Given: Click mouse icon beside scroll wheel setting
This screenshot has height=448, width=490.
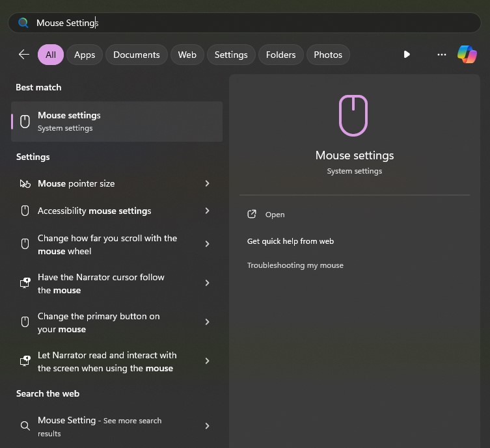Looking at the screenshot, I should point(25,244).
